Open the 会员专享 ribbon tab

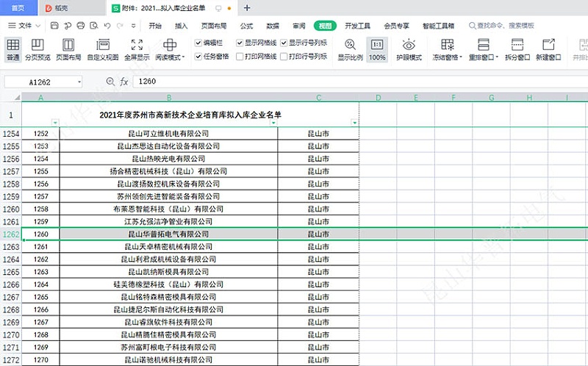coord(396,26)
